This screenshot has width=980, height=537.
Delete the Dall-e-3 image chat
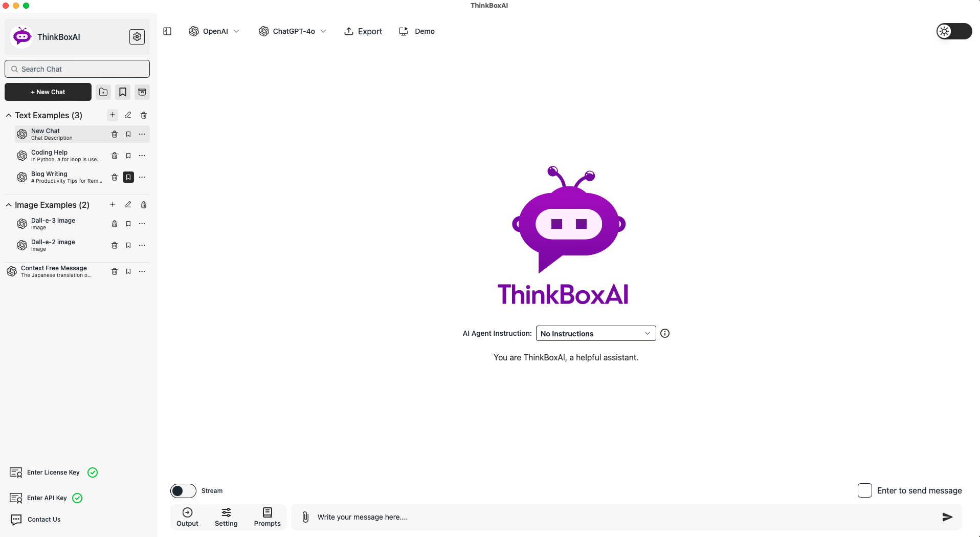(115, 224)
